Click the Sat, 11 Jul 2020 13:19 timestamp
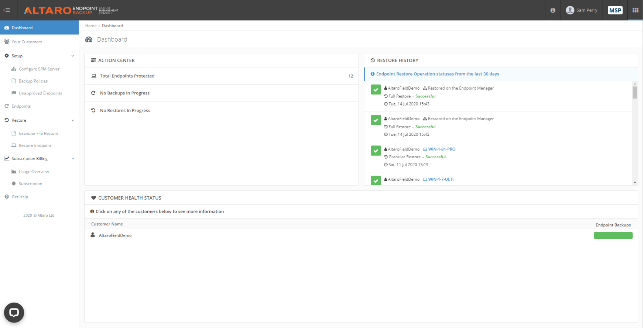The height and width of the screenshot is (331, 644). [x=408, y=165]
